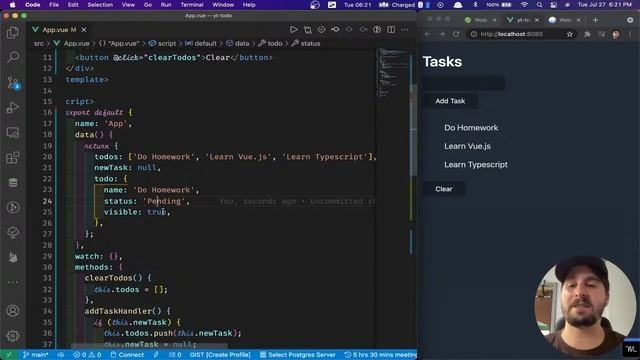The image size is (640, 360).
Task: Click the new task input field
Action: tap(464, 83)
